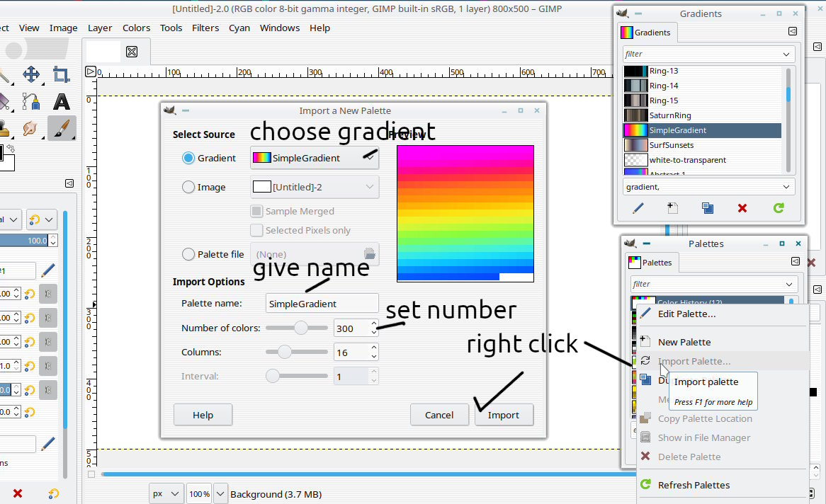Click the edit gradient pencil icon

pos(638,208)
